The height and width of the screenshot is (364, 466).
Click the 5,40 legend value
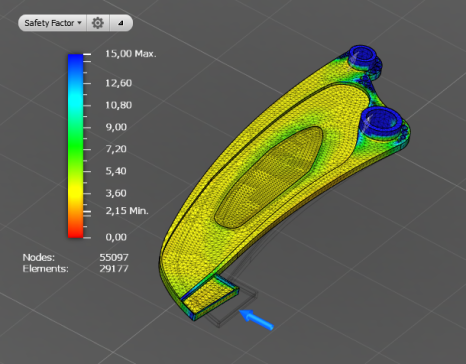point(116,171)
